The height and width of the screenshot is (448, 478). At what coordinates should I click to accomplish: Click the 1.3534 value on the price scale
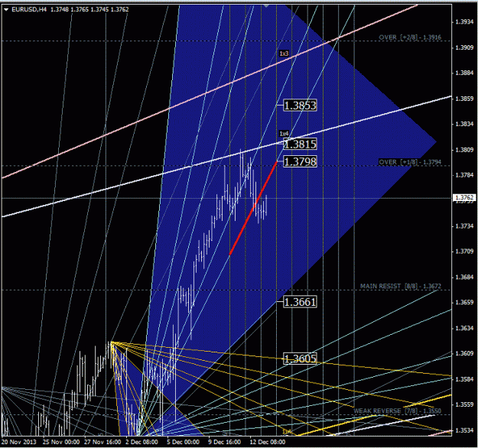[x=464, y=430]
